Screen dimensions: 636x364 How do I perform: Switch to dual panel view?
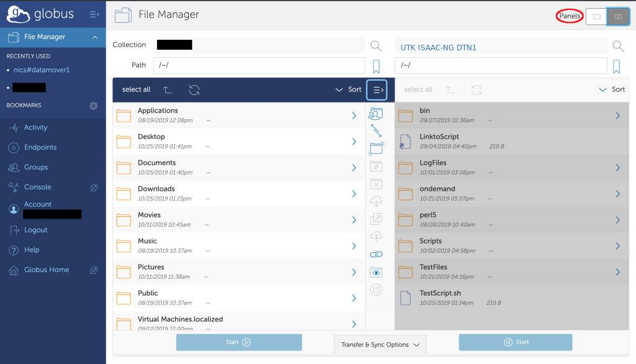(618, 17)
